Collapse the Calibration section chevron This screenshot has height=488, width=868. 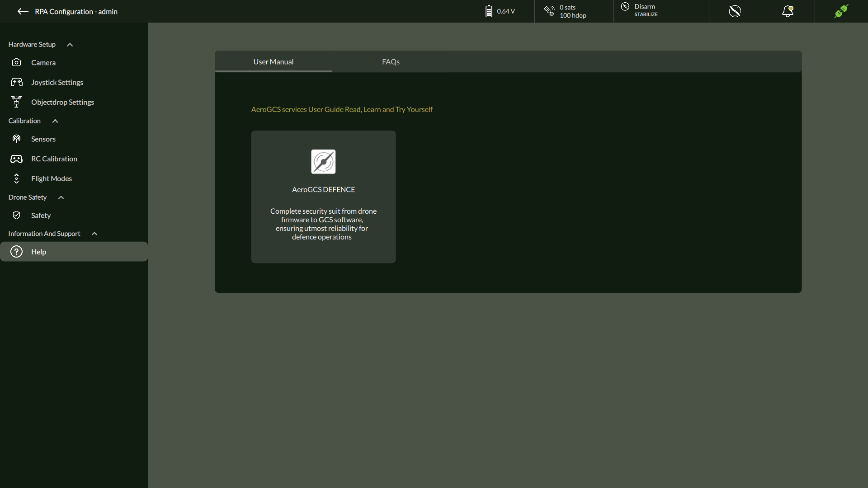point(55,121)
